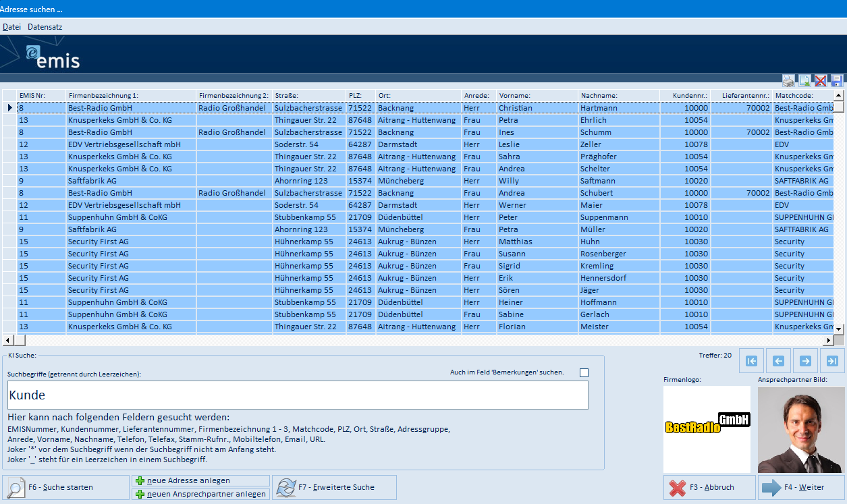Select the cell 'Schubert'
This screenshot has width=847, height=504.
pos(619,193)
